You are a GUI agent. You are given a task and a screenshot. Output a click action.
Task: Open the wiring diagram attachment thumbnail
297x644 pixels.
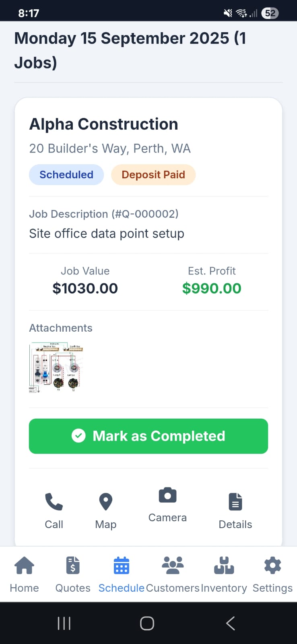click(56, 367)
